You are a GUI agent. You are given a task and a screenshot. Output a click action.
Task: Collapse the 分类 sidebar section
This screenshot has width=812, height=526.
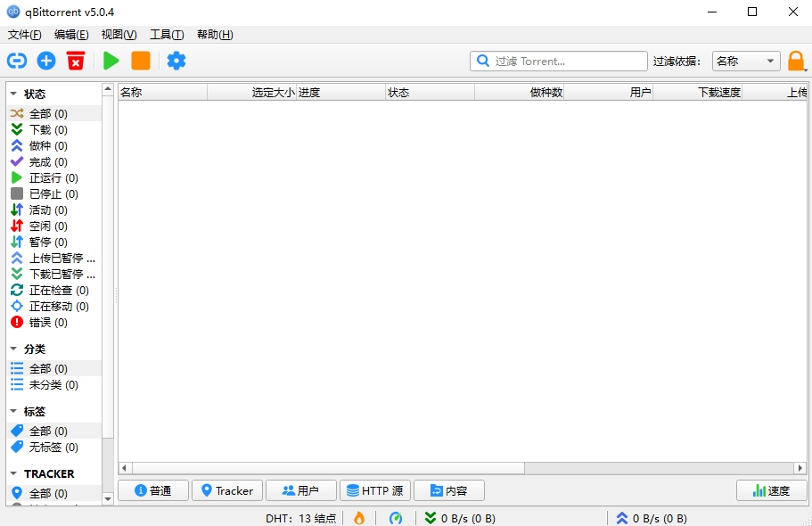point(14,349)
